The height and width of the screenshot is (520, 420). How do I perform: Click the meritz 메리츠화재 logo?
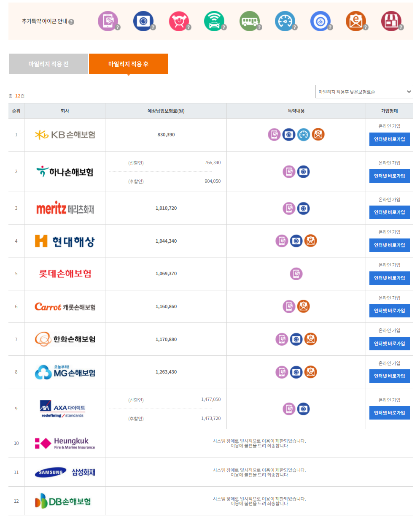tap(65, 208)
